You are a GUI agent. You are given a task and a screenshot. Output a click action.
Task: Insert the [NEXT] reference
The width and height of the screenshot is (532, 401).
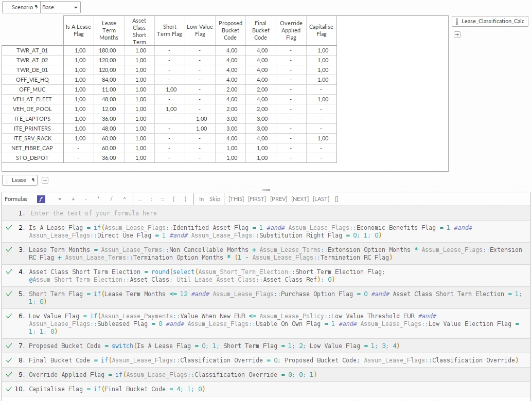point(300,199)
